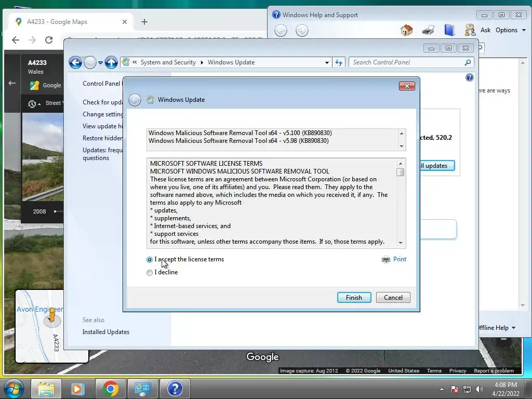Click the Print link
The width and height of the screenshot is (532, 399).
[400, 259]
